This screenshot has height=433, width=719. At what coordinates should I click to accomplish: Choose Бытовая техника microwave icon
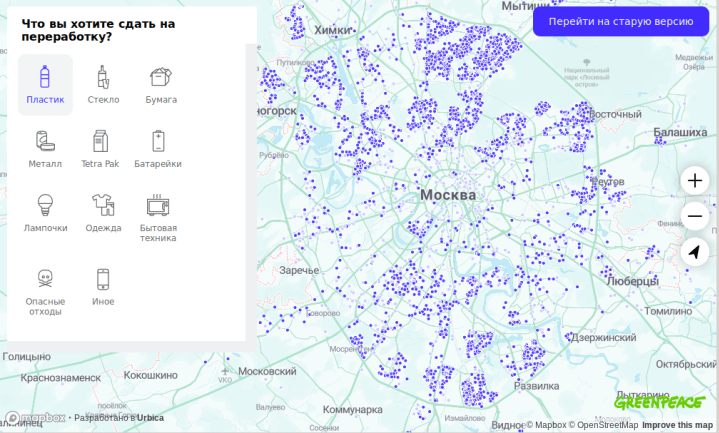pyautogui.click(x=158, y=218)
